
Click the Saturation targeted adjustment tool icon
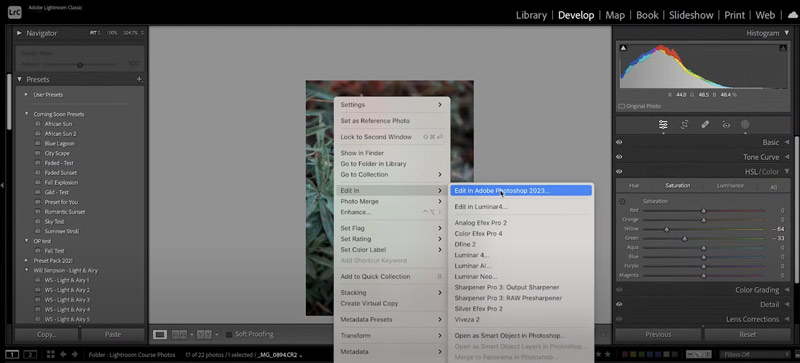[622, 201]
